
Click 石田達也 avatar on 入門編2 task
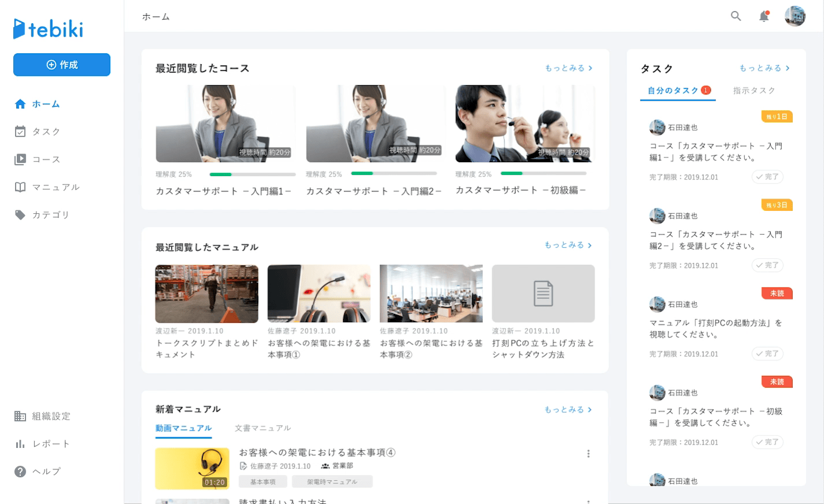click(x=657, y=216)
